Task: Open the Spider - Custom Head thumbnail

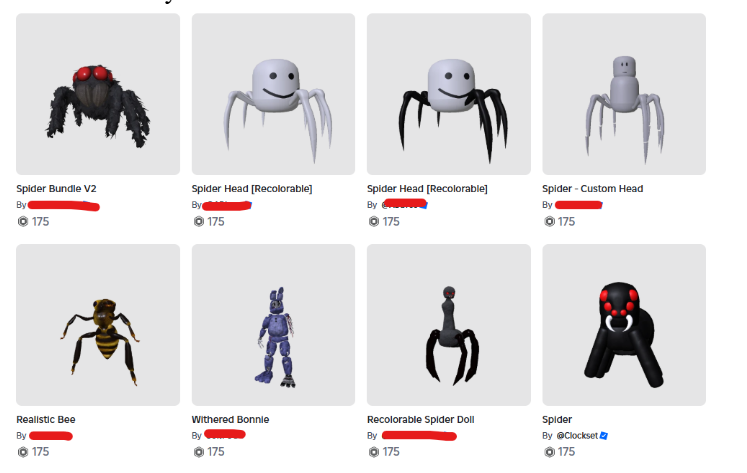Action: [x=624, y=94]
